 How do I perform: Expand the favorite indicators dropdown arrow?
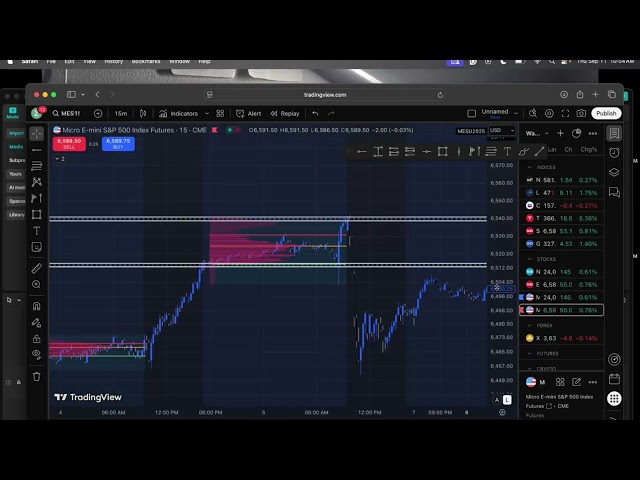pos(207,113)
